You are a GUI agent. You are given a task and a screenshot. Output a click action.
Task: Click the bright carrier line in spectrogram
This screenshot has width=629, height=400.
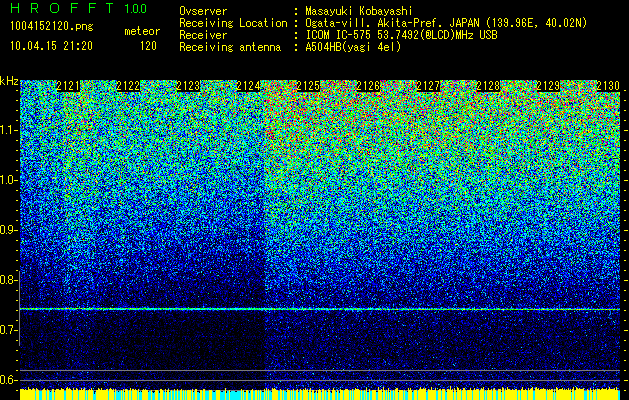pyautogui.click(x=320, y=309)
